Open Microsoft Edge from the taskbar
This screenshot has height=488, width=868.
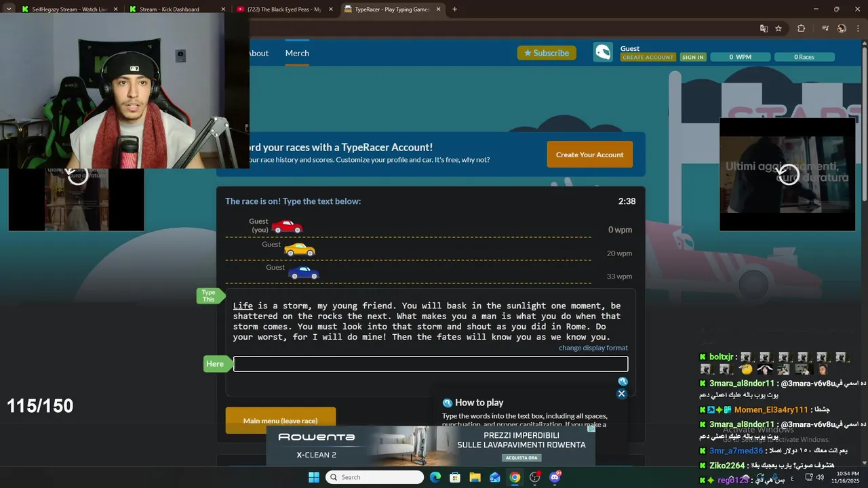click(435, 477)
